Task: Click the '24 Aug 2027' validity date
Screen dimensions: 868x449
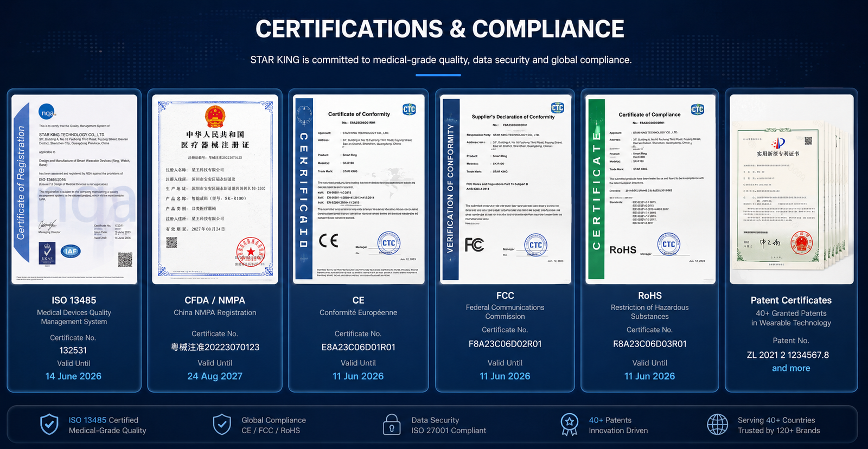Action: tap(215, 376)
